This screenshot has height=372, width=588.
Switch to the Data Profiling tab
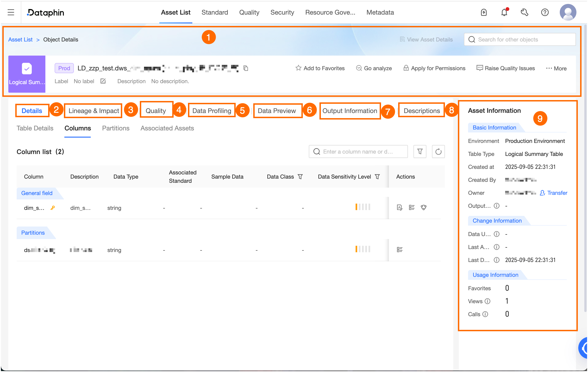(211, 111)
